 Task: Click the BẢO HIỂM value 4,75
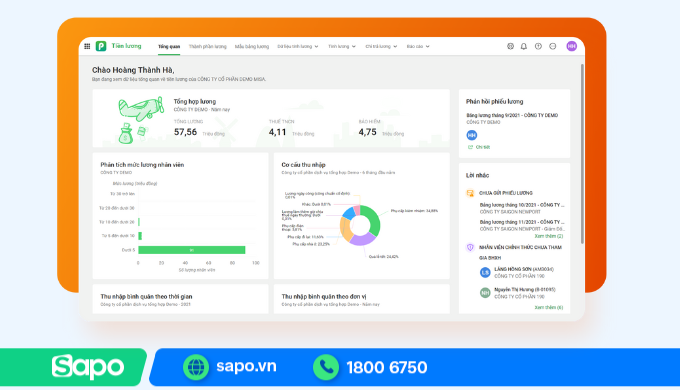[367, 132]
